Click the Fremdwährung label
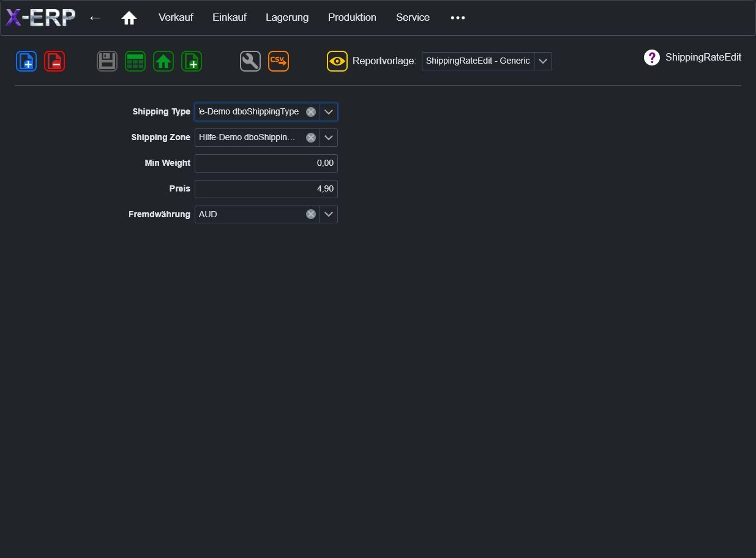The height and width of the screenshot is (558, 756). coord(160,215)
